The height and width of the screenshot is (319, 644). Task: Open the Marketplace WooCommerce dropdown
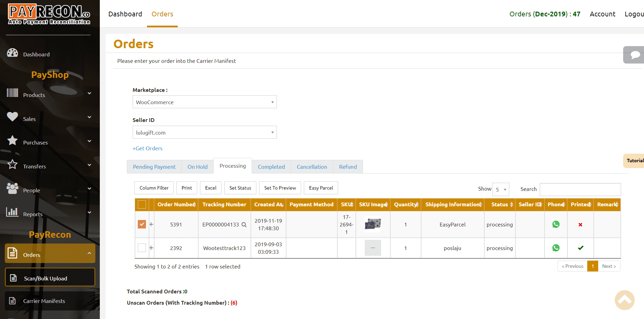[x=204, y=102]
